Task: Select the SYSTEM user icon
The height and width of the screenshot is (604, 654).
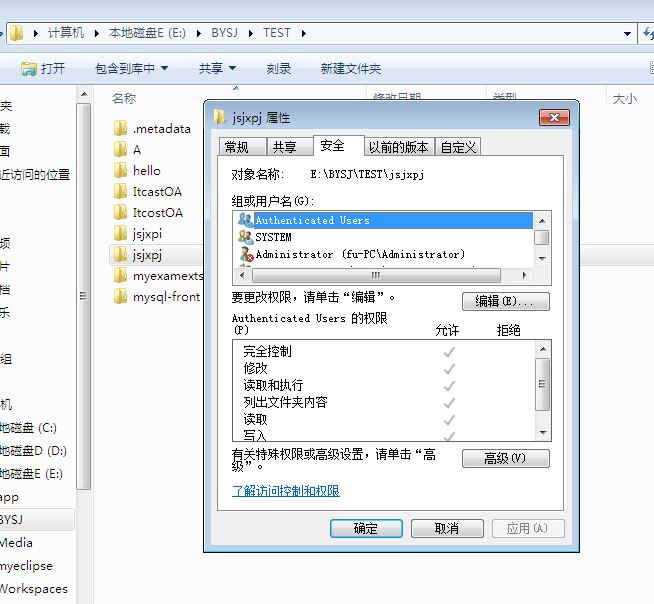Action: coord(246,237)
